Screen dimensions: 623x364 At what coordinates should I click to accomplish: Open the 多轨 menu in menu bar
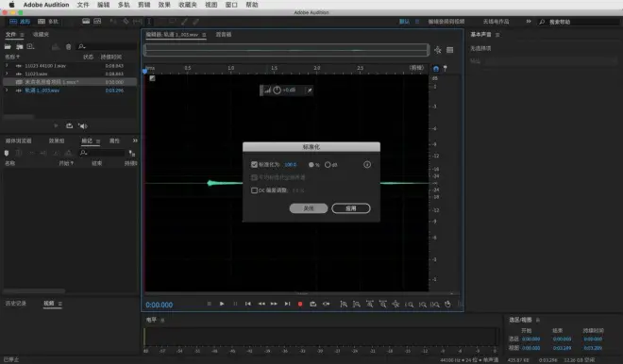tap(124, 5)
